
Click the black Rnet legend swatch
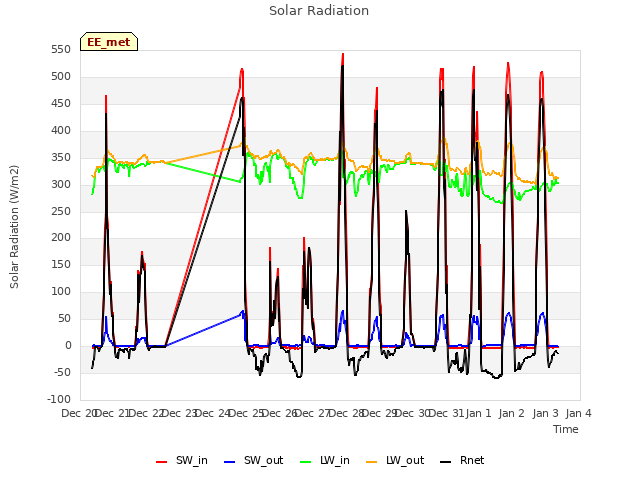pyautogui.click(x=445, y=462)
